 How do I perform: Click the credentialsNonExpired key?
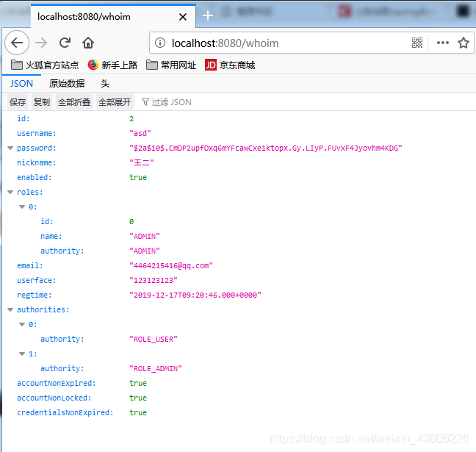tap(65, 412)
